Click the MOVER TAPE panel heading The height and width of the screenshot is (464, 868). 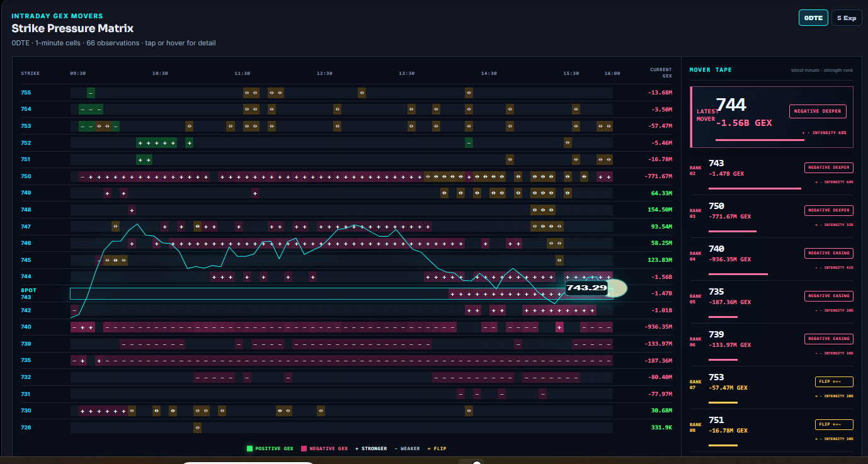(x=711, y=70)
